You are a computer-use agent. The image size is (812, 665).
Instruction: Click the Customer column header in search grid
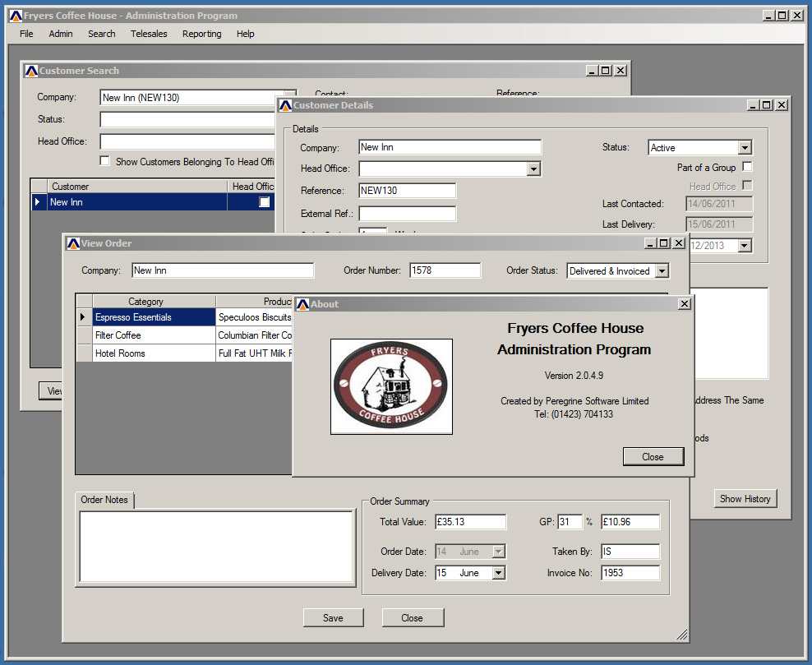pyautogui.click(x=136, y=187)
